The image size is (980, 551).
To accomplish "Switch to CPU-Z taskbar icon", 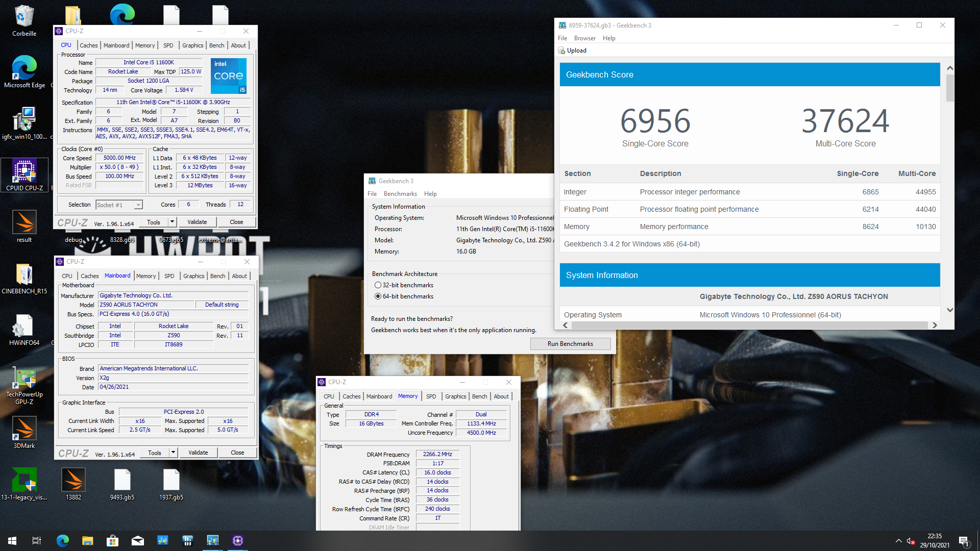I will click(237, 541).
